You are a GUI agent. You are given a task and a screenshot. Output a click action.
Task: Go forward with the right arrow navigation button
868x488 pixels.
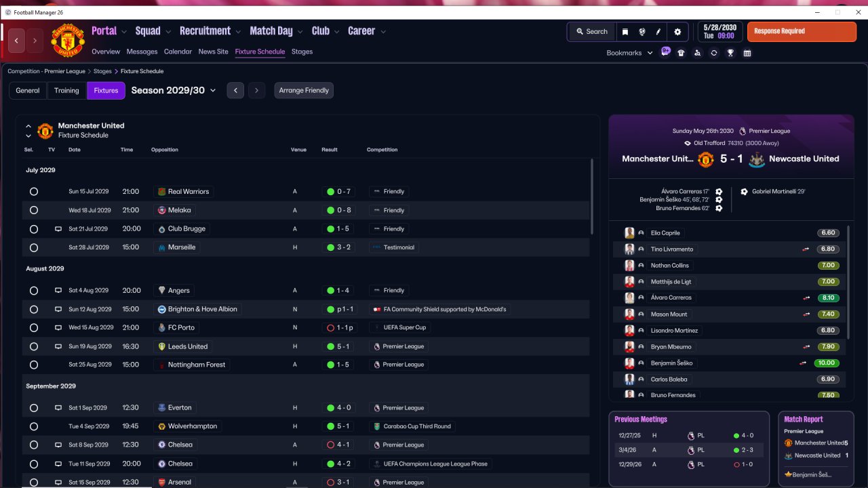pyautogui.click(x=35, y=41)
